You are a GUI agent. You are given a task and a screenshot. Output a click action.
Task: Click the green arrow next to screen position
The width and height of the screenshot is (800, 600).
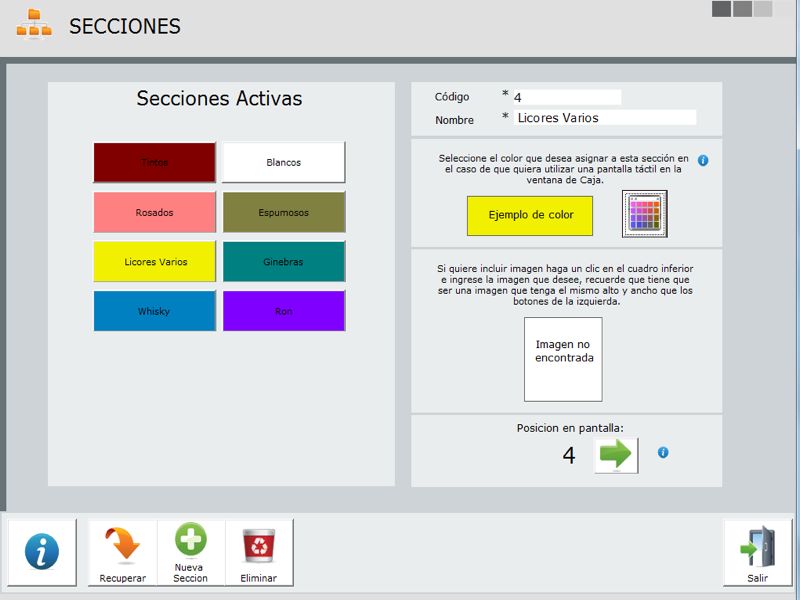click(x=616, y=455)
